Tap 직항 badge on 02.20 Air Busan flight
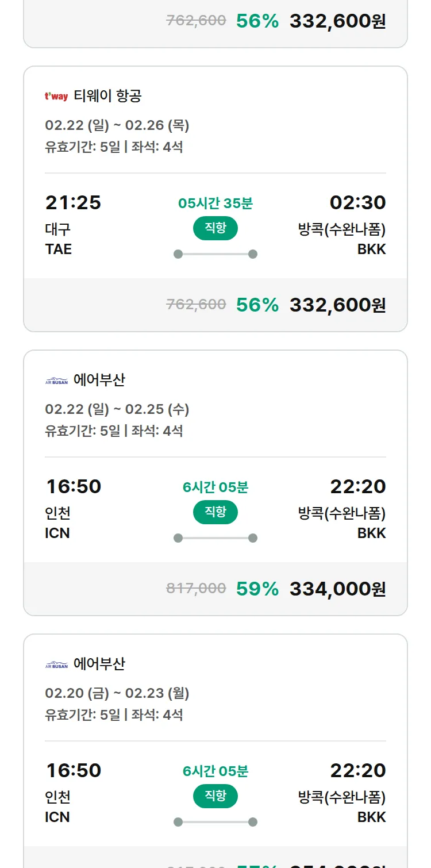The width and height of the screenshot is (431, 868). pos(215,796)
